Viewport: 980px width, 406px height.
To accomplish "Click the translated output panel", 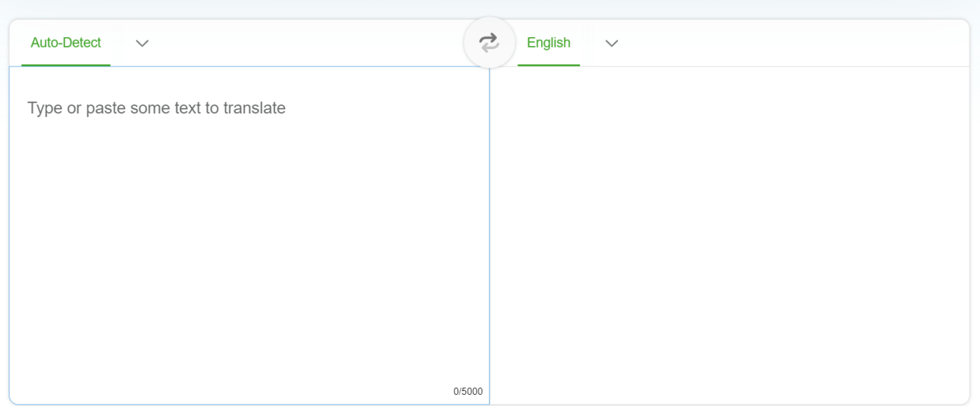I will (x=729, y=235).
